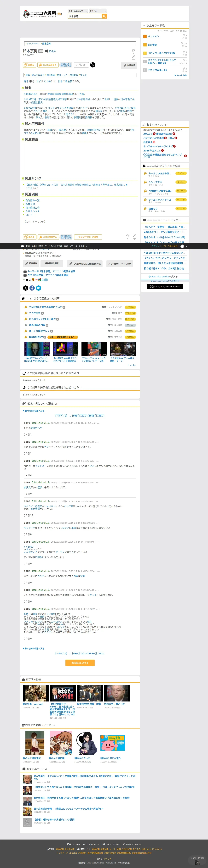Jump to 関連動画 in table of contents
Screen dimensions: 208x868
51,75
